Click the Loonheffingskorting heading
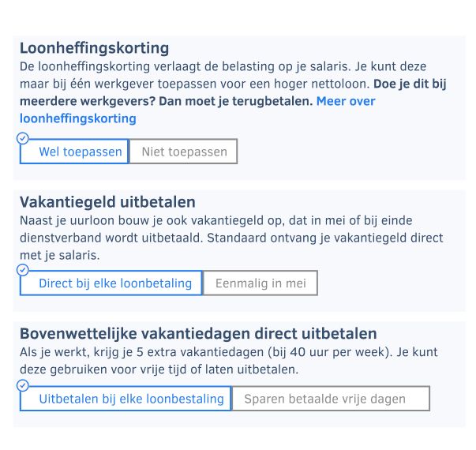 pyautogui.click(x=94, y=48)
